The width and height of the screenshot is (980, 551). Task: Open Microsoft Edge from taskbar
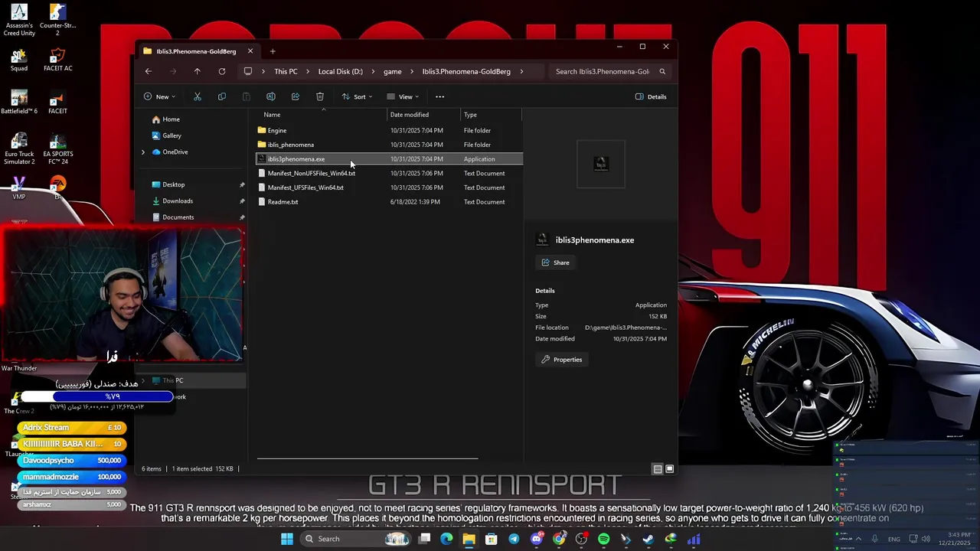click(446, 539)
